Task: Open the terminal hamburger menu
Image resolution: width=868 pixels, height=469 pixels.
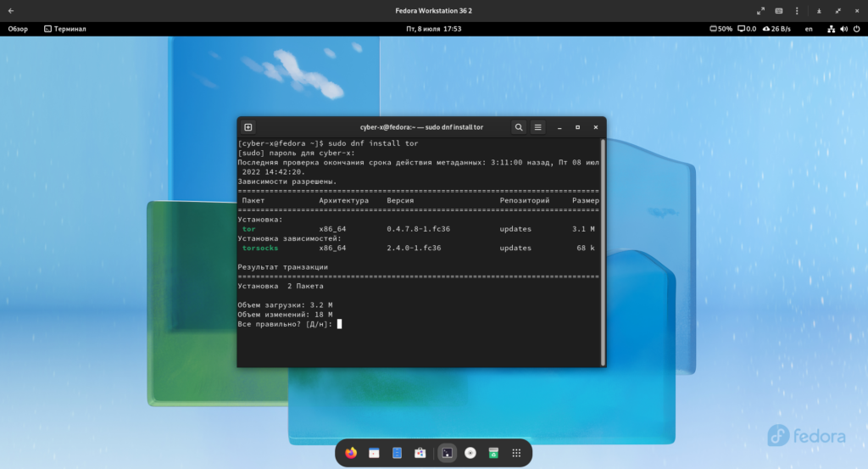Action: pos(538,127)
